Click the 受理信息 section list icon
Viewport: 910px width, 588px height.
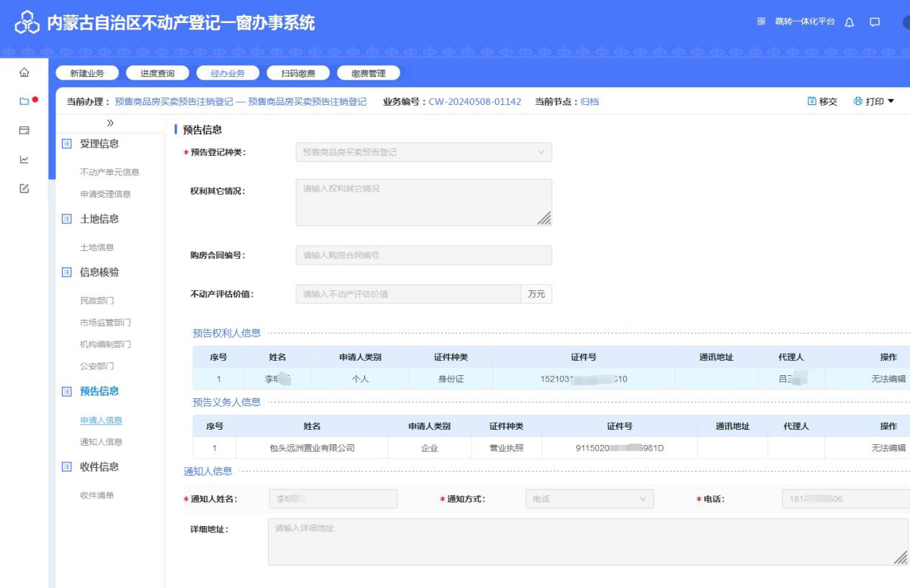(68, 144)
